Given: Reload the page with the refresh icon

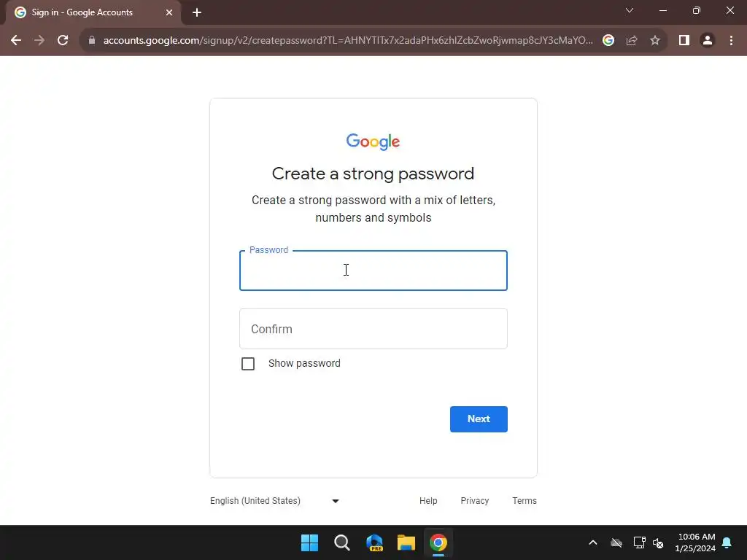Looking at the screenshot, I should 63,41.
